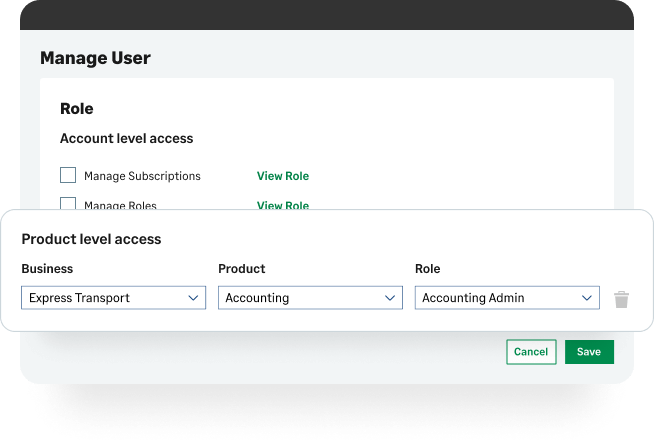This screenshot has width=654, height=448.
Task: Delete the product access row with trash icon
Action: [x=621, y=299]
